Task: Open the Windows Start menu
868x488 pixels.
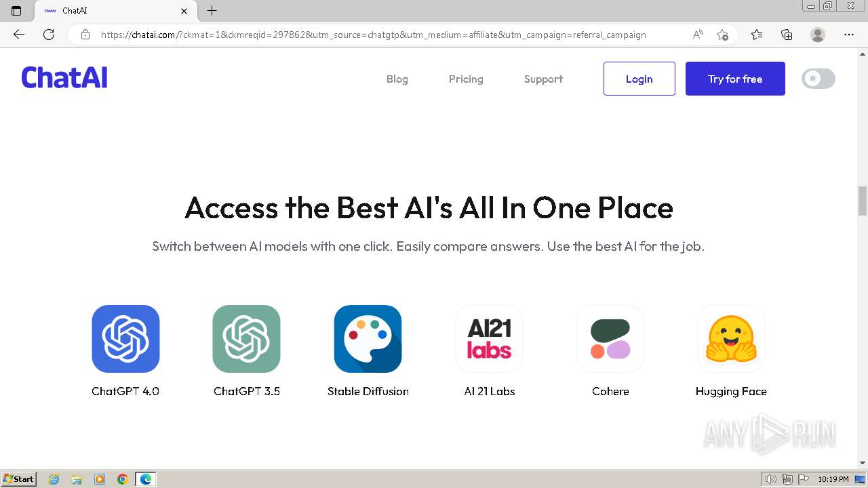Action: (19, 479)
